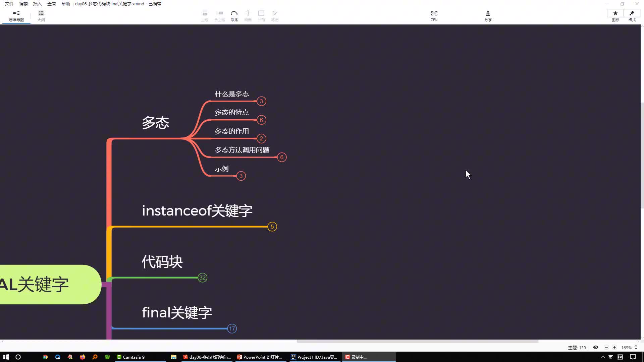Open the orange magnifier search app in taskbar
This screenshot has height=362, width=644.
tap(95, 357)
